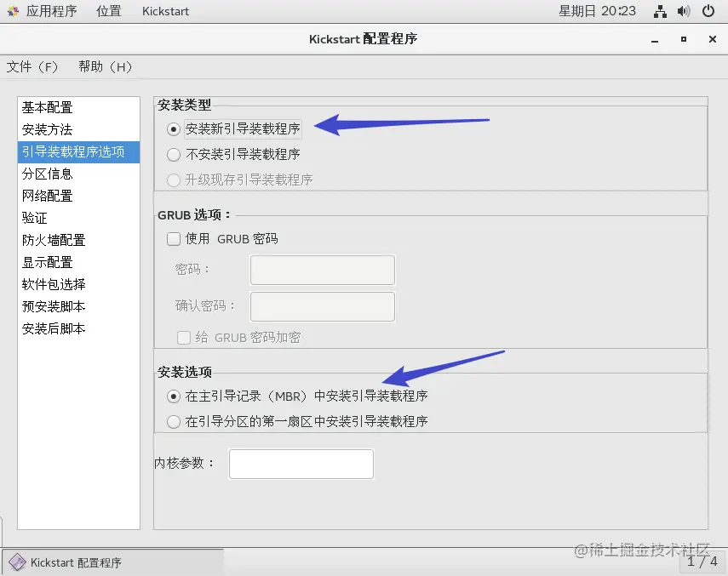The height and width of the screenshot is (576, 728).
Task: Select 安装方法 in the sidebar
Action: pos(78,130)
